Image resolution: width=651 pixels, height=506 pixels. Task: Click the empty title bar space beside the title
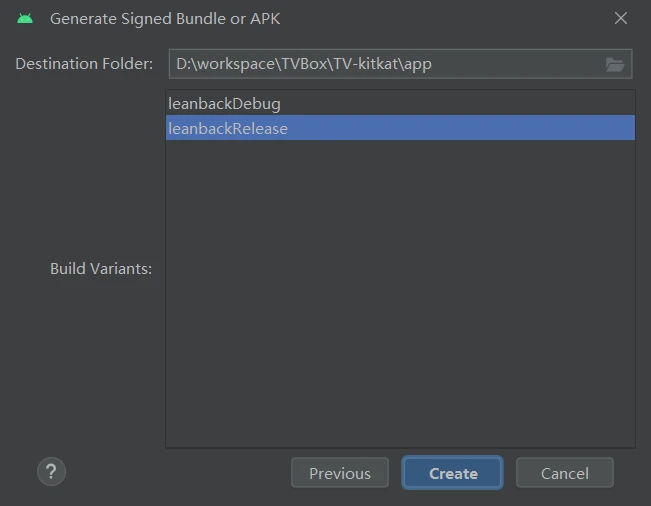(x=450, y=19)
